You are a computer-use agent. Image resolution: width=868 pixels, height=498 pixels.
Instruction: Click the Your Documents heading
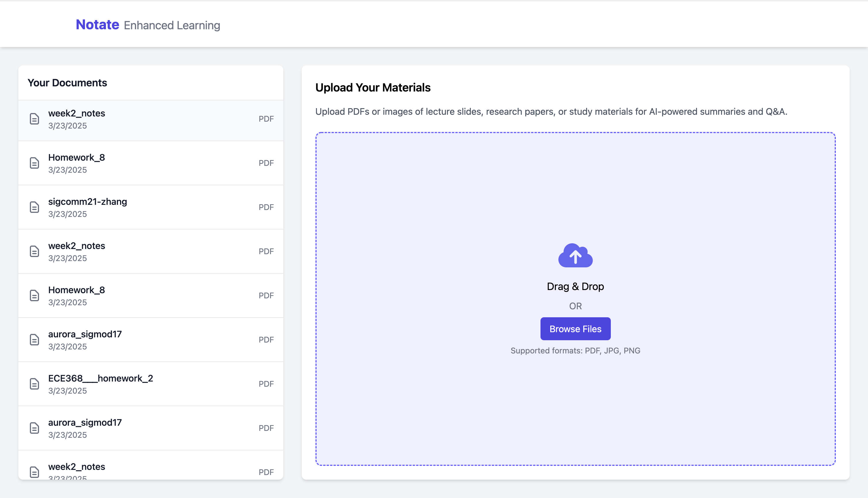tap(67, 83)
